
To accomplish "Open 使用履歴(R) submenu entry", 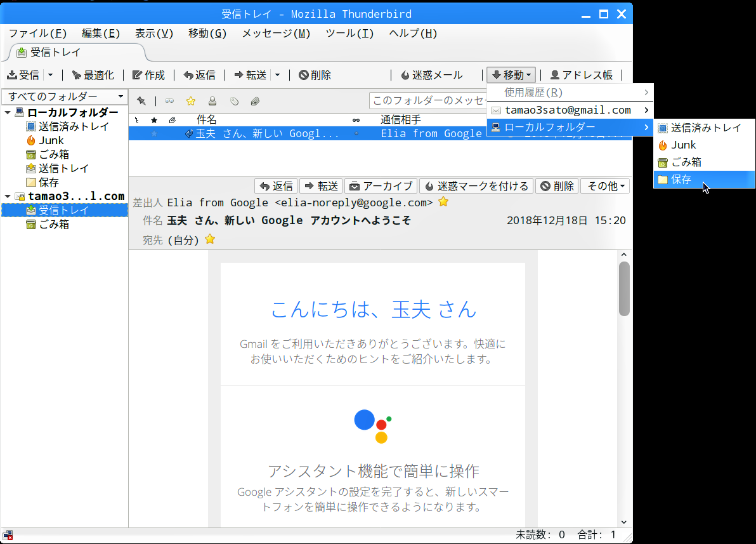I will click(x=570, y=92).
